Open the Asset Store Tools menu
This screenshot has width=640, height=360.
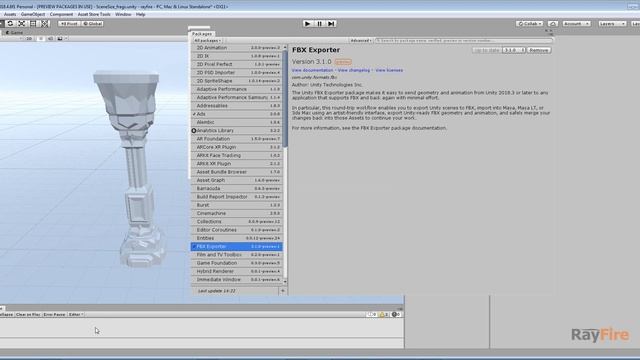(94, 14)
